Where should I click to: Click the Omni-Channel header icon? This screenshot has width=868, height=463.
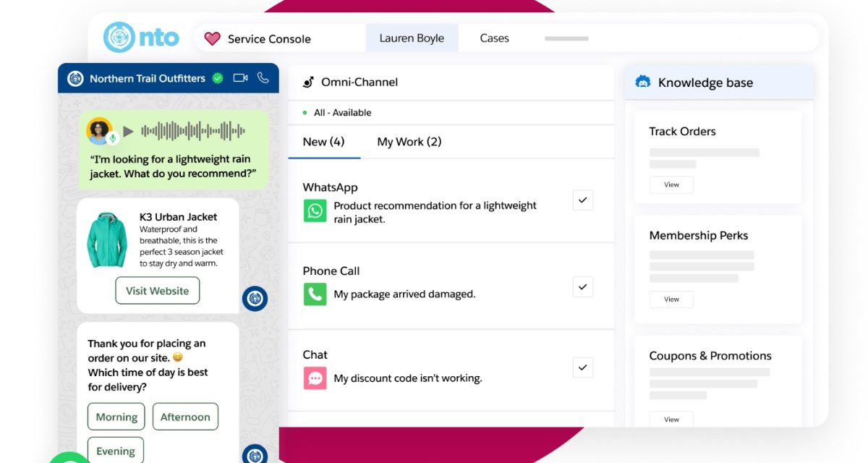(308, 82)
